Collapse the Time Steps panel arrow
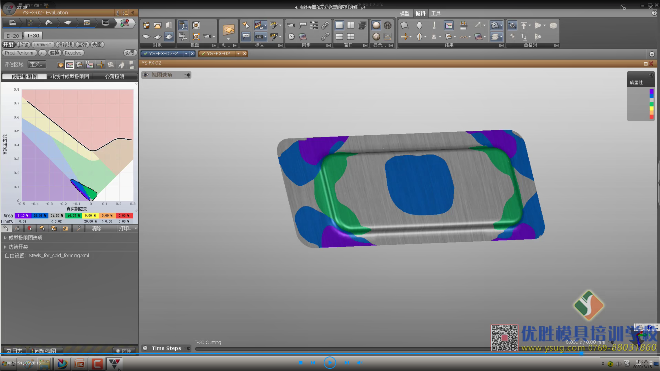Viewport: 660px width, 371px height. pos(188,348)
